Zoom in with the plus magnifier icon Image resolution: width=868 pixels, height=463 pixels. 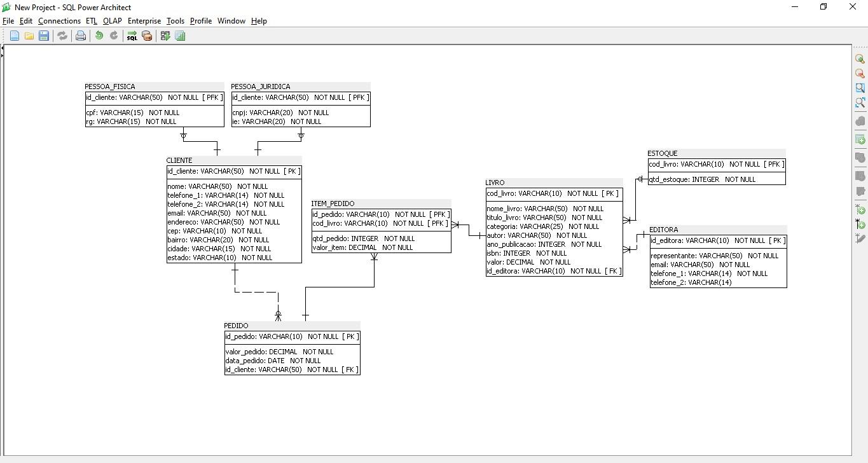(860, 59)
